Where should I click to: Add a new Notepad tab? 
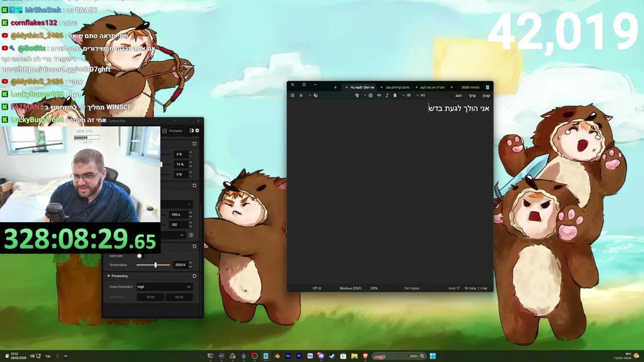[x=336, y=87]
